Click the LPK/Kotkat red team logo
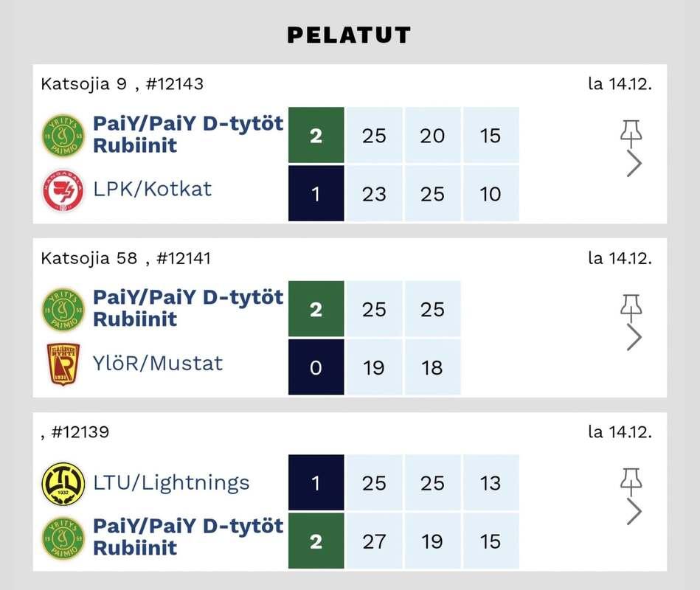 [63, 190]
